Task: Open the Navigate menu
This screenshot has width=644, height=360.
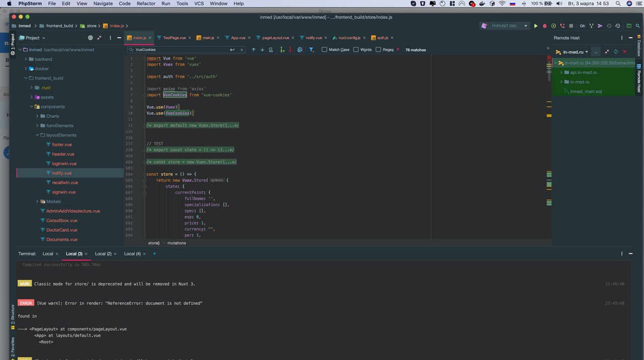Action: point(103,4)
